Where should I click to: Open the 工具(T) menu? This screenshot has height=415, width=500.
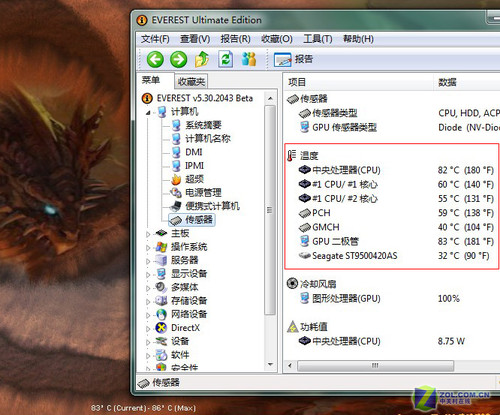coord(318,39)
